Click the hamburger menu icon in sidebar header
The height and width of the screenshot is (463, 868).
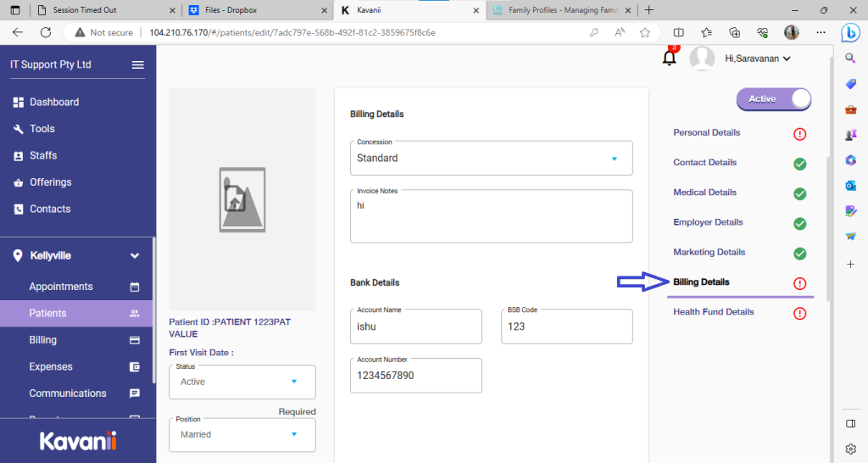click(x=137, y=65)
